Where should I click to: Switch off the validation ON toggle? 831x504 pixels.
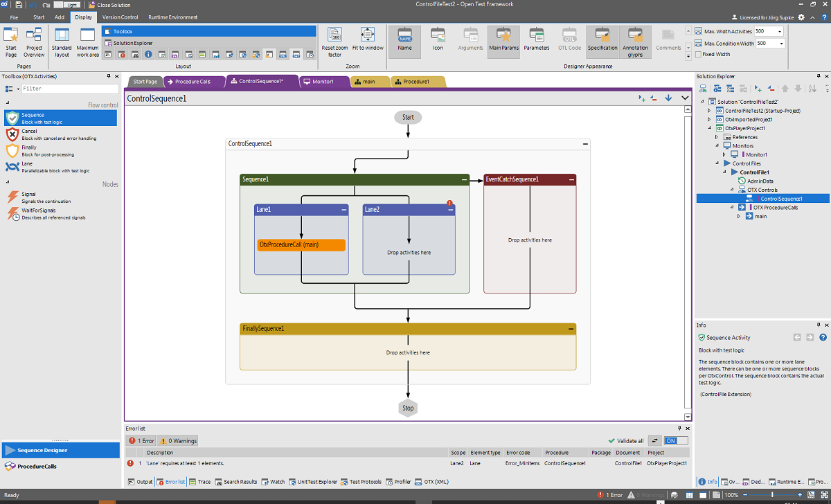tap(676, 440)
